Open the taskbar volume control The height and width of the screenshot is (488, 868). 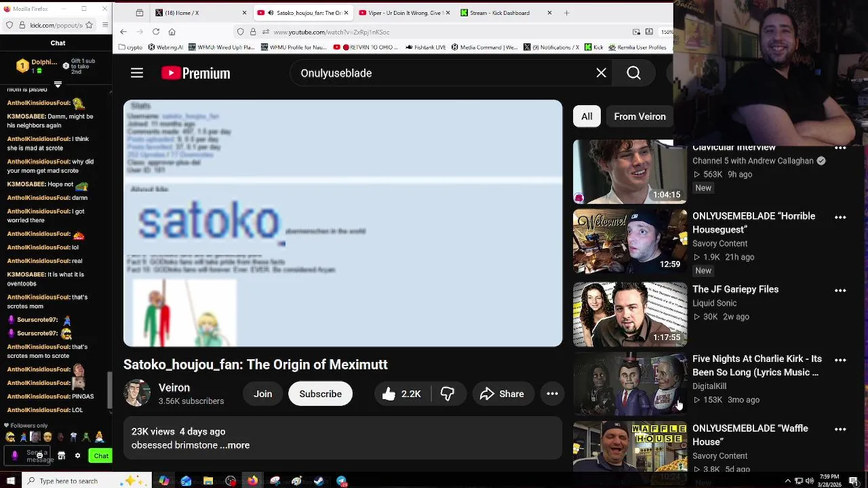(808, 481)
